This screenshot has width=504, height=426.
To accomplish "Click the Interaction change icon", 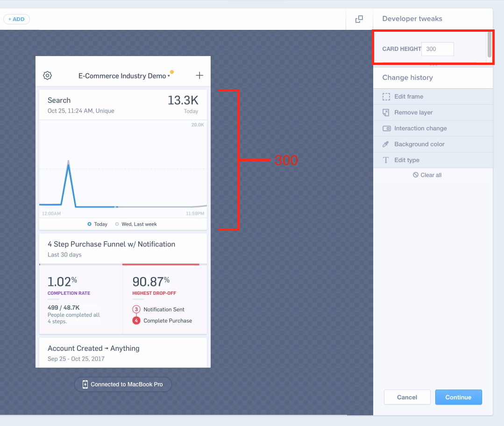I will (386, 128).
